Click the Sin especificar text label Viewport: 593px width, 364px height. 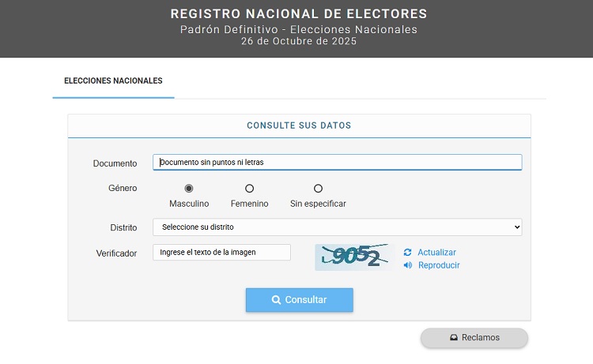point(318,204)
